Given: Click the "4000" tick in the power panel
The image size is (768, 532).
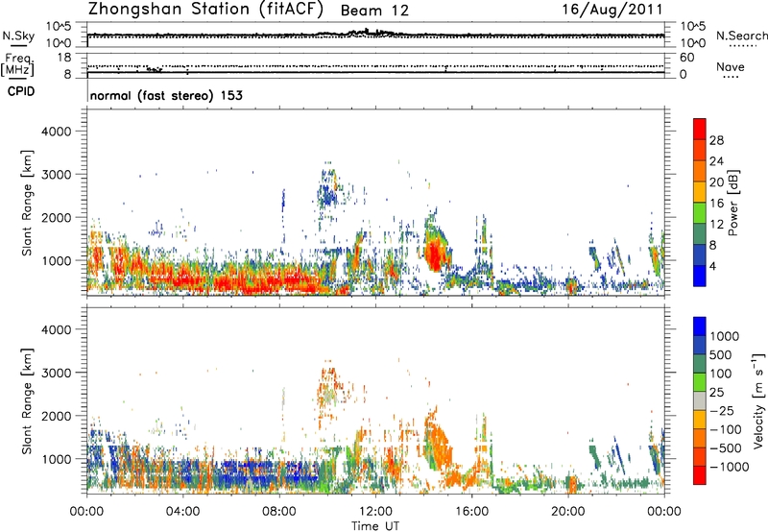Looking at the screenshot, I should point(56,132).
